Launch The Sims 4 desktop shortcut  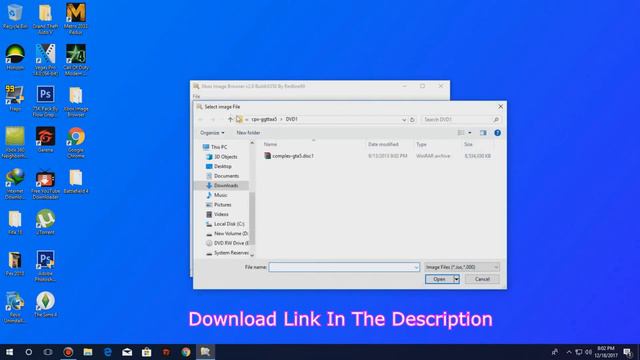[x=45, y=304]
